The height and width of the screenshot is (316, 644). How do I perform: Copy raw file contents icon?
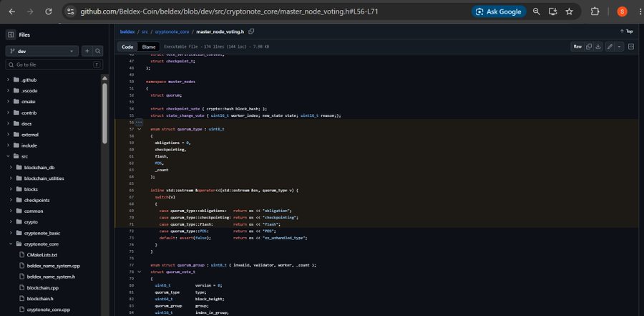589,47
